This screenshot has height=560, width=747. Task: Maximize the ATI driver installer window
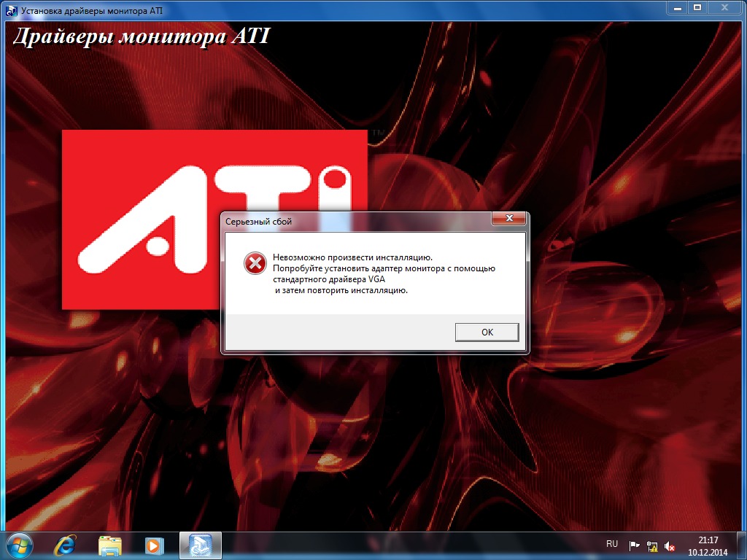coord(697,8)
